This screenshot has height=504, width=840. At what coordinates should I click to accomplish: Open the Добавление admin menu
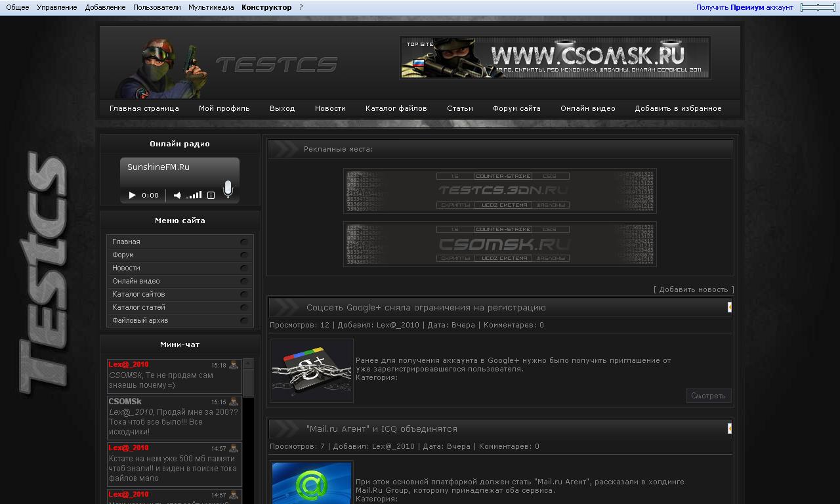(x=105, y=7)
